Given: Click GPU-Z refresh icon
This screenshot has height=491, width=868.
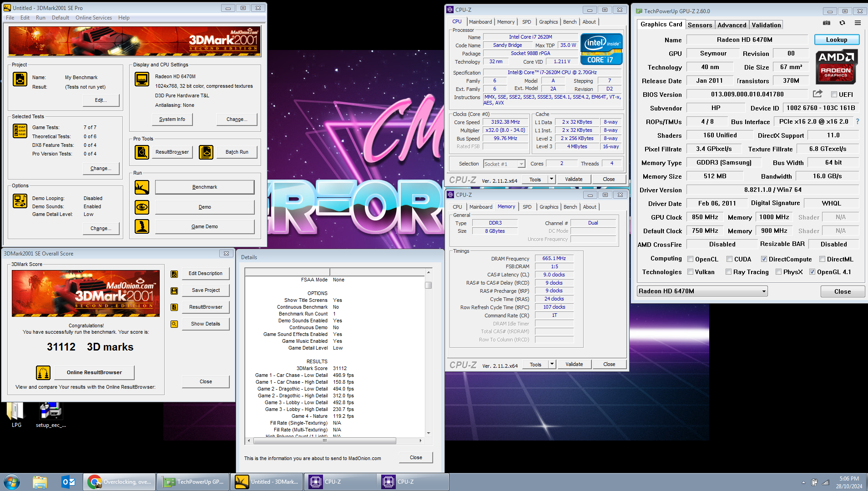Looking at the screenshot, I should (x=842, y=23).
